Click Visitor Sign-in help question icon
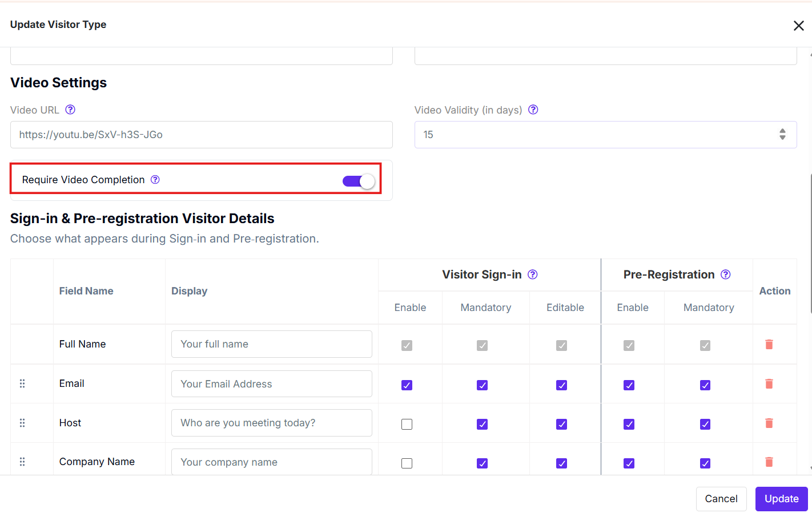 [x=533, y=274]
